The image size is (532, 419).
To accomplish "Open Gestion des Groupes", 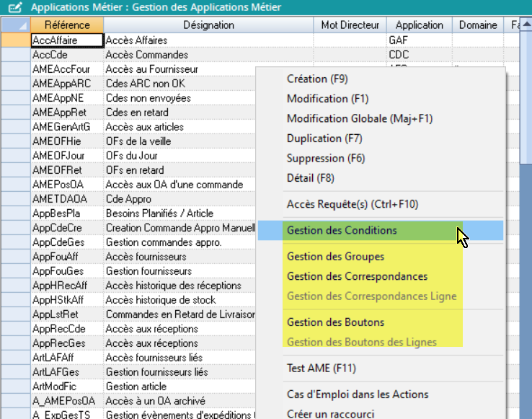I will click(x=335, y=257).
